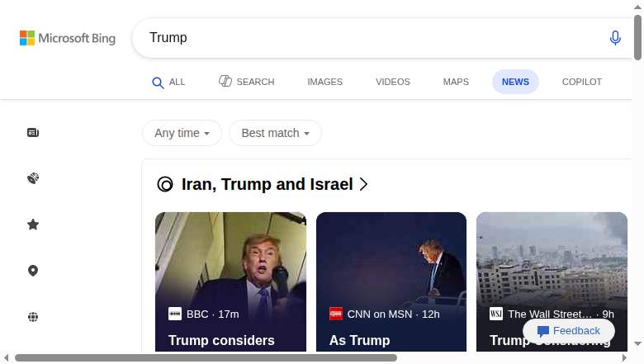
Task: Open the MAPS tab
Action: pos(456,82)
